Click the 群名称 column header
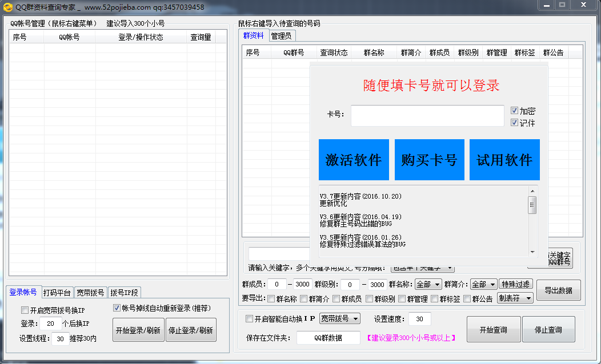 tap(374, 53)
